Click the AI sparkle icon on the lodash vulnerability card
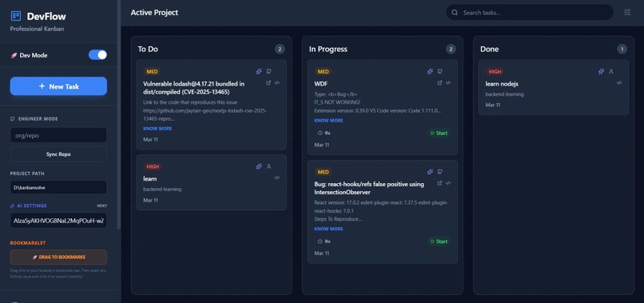 point(259,71)
